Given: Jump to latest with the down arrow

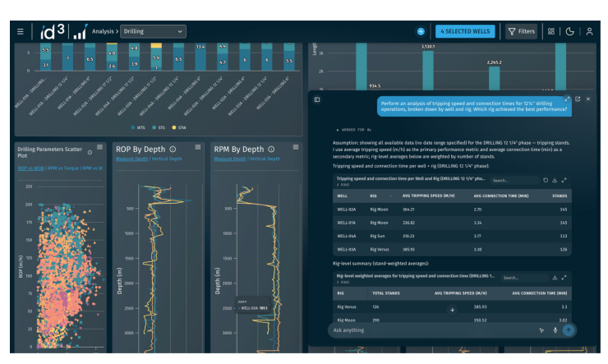Looking at the screenshot, I should [x=452, y=310].
